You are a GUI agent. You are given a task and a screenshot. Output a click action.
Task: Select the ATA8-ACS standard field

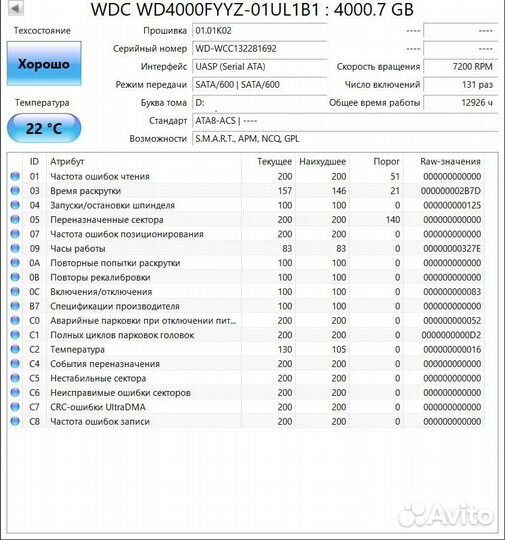344,121
